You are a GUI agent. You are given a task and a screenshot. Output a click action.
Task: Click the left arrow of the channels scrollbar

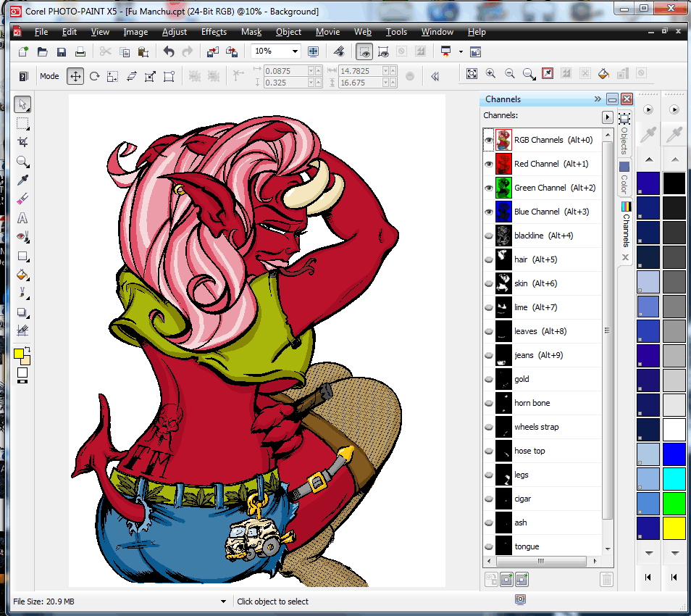(x=489, y=561)
